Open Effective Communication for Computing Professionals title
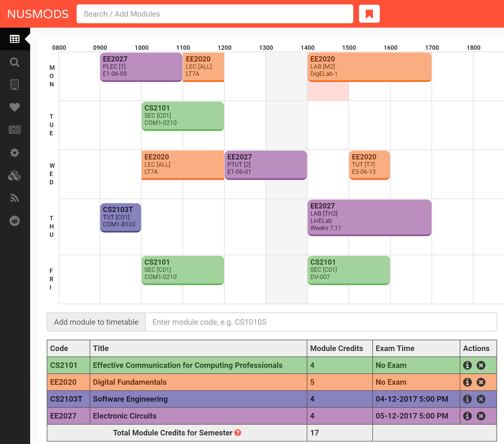504x444 pixels. point(188,365)
